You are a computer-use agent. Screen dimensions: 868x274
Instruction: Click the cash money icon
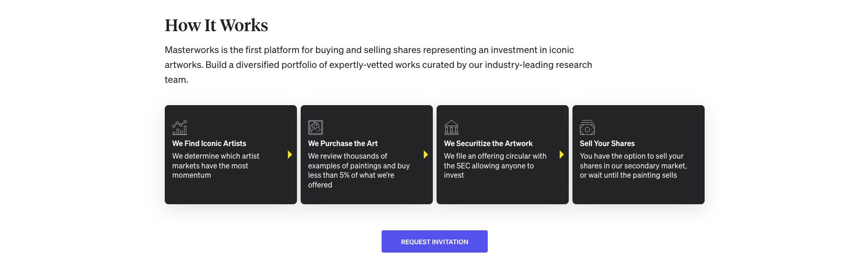[x=587, y=127]
